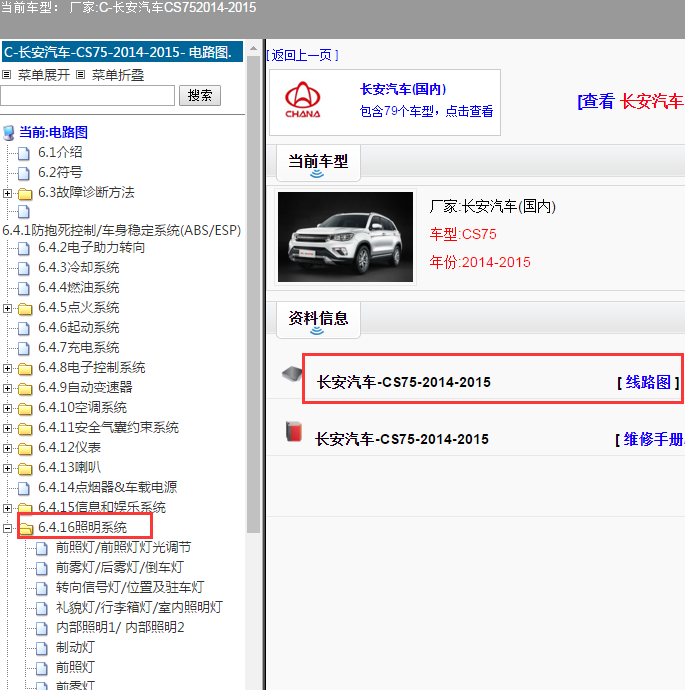Open the 查看 长安汽车 link

coord(631,101)
